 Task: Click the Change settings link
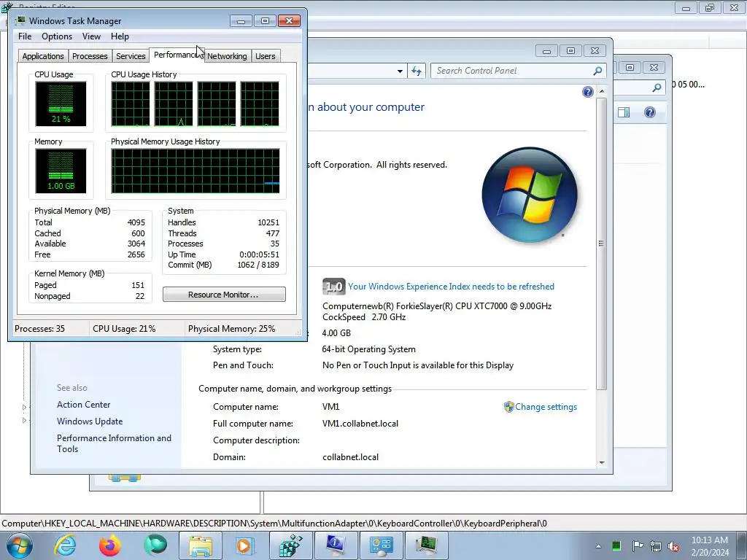tap(546, 407)
